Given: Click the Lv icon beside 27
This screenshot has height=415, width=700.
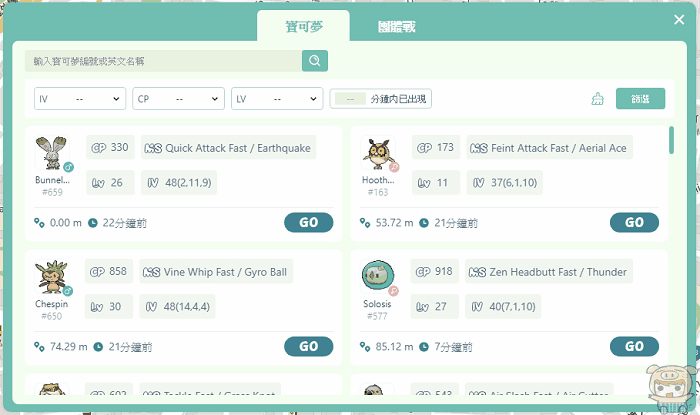Looking at the screenshot, I should pos(422,307).
